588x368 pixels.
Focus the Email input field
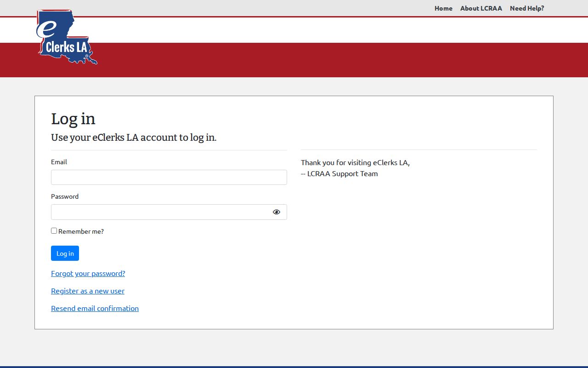click(169, 178)
